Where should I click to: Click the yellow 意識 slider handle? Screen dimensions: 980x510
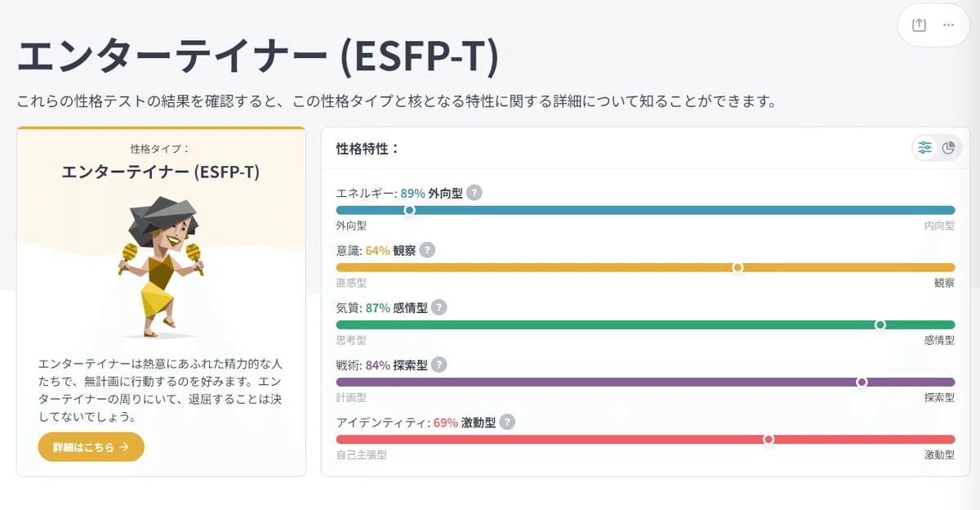point(737,267)
